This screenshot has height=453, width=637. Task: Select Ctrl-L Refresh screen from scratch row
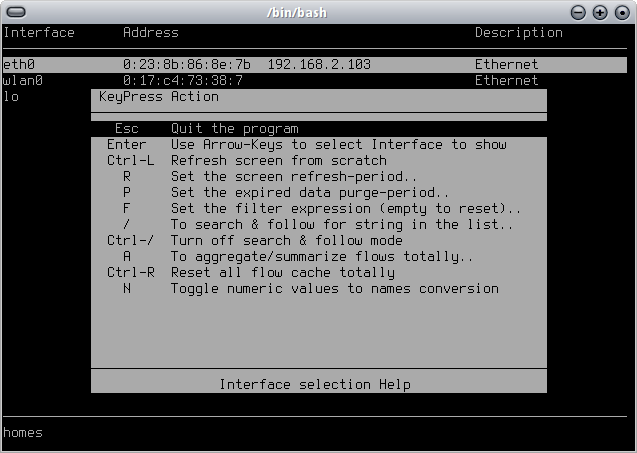coord(319,160)
